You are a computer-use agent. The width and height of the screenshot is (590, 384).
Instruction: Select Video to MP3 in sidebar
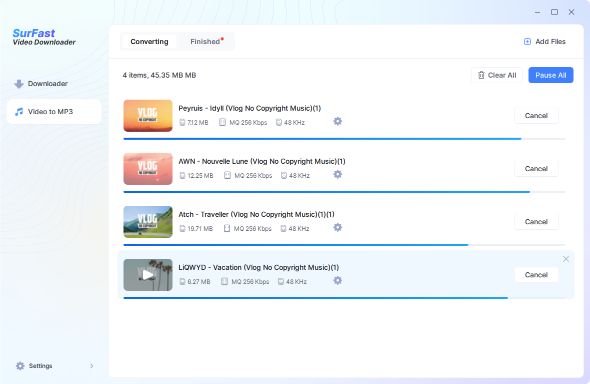(x=54, y=112)
